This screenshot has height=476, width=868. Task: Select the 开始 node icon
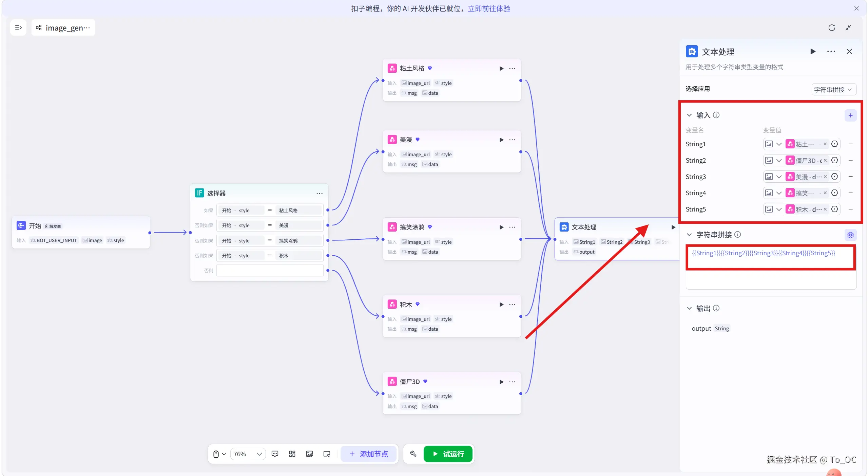coord(21,225)
